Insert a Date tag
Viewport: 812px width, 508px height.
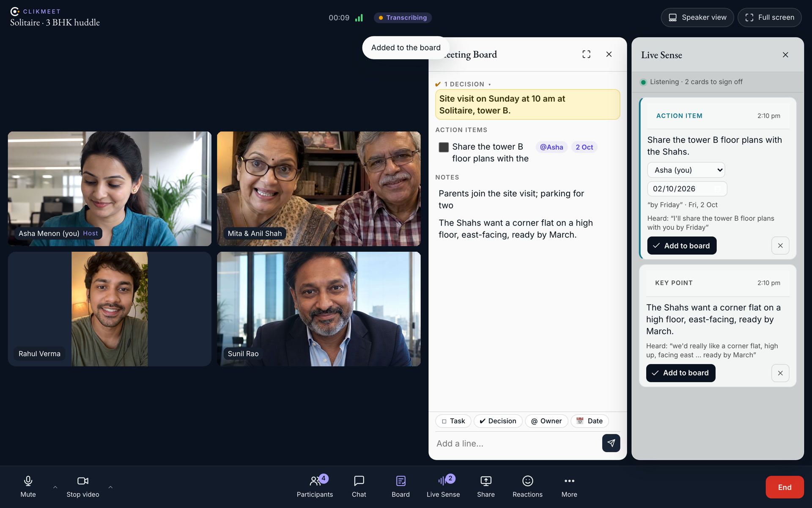pyautogui.click(x=590, y=421)
